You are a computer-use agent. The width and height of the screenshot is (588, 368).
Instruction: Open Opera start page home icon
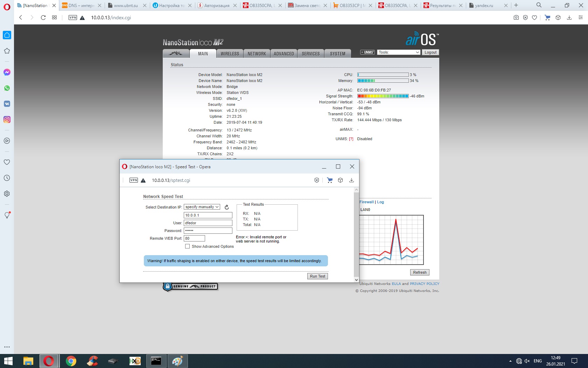point(7,35)
